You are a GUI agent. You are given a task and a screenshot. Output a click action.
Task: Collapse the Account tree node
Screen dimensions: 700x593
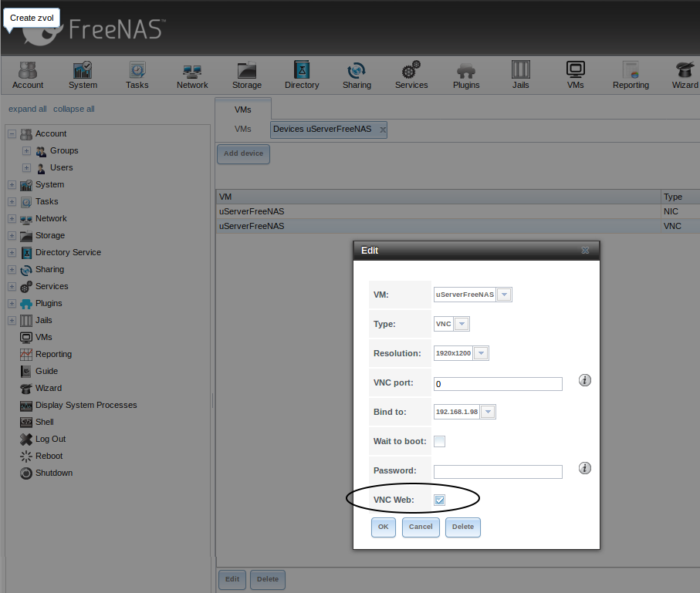click(12, 134)
